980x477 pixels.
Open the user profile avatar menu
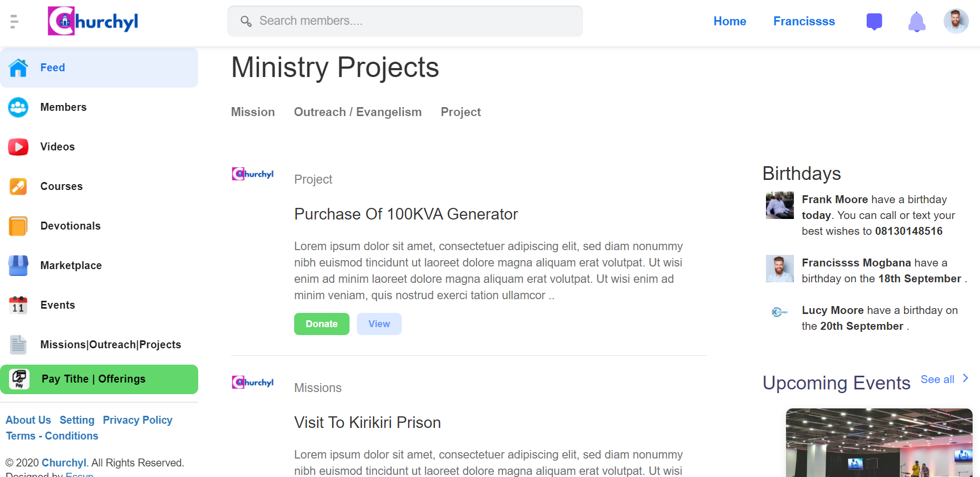click(956, 21)
